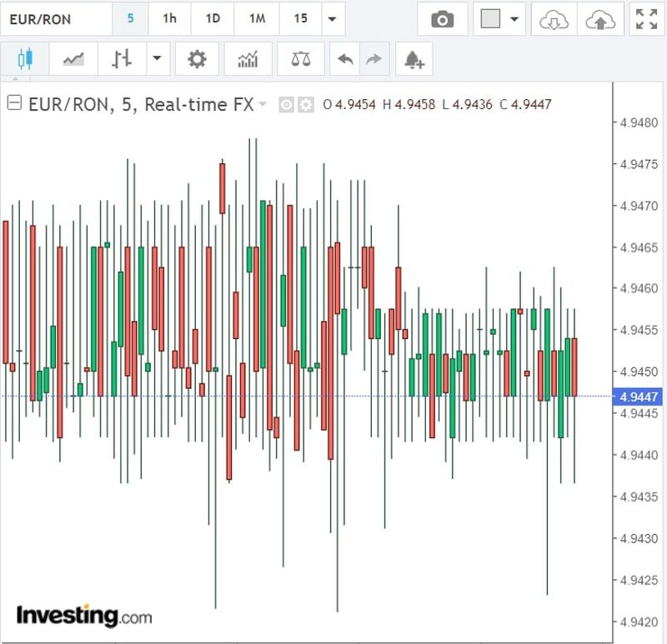Click the compare symbols scales icon
The width and height of the screenshot is (667, 644).
tap(298, 59)
